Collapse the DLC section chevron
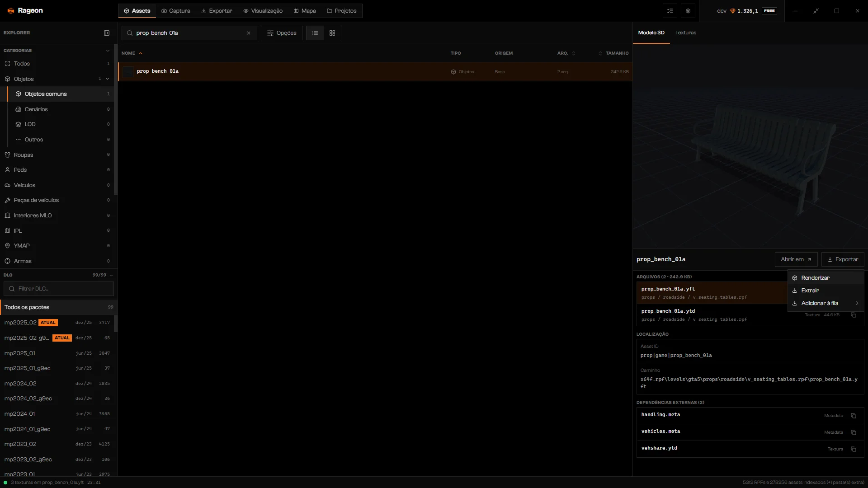Screen dimensions: 868x488 coord(111,275)
